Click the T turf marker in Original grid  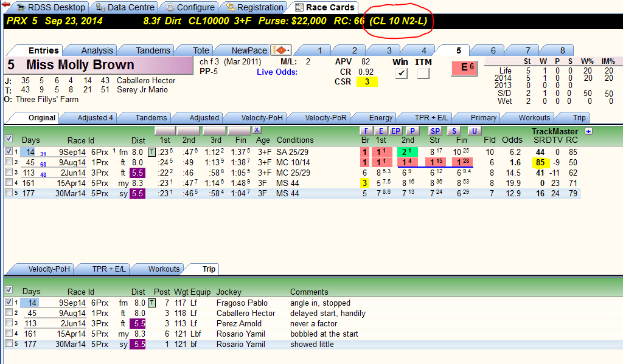pos(151,152)
